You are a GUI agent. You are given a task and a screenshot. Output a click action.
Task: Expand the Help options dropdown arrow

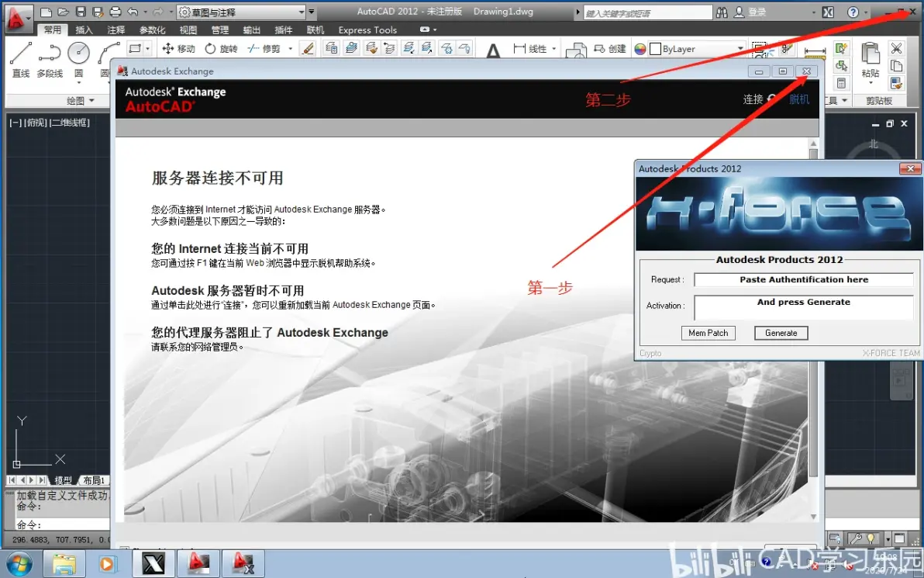[x=865, y=12]
